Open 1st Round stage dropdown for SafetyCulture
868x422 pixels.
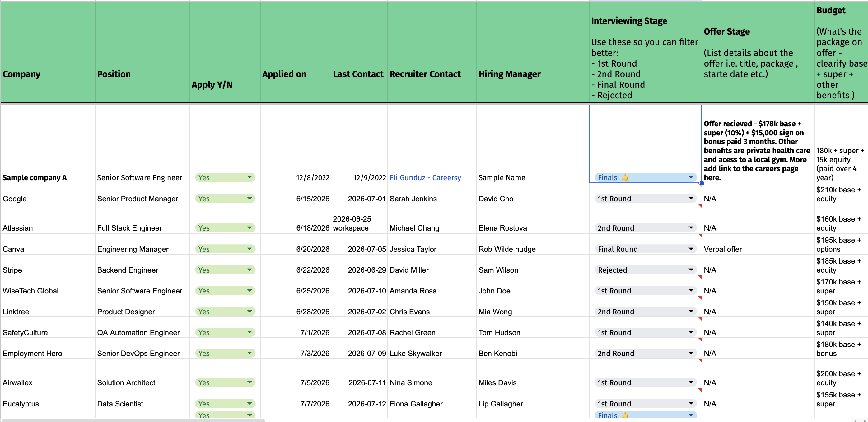tap(645, 333)
